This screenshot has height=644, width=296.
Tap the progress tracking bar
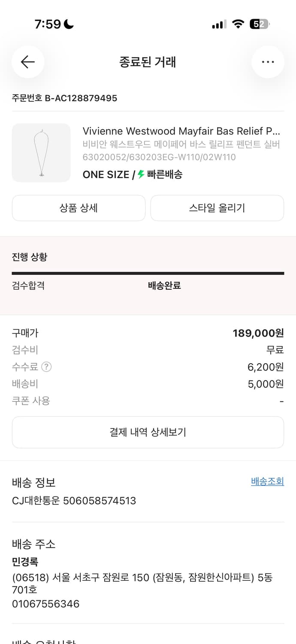[148, 273]
